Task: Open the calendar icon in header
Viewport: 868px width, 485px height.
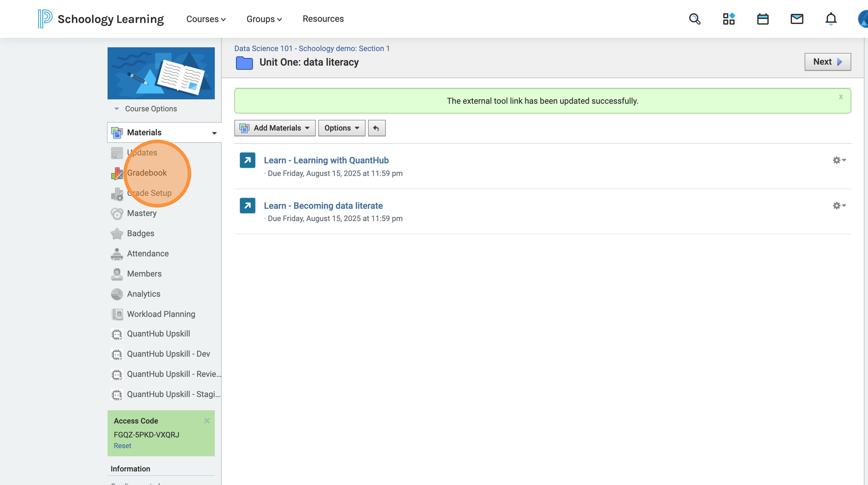Action: [763, 19]
